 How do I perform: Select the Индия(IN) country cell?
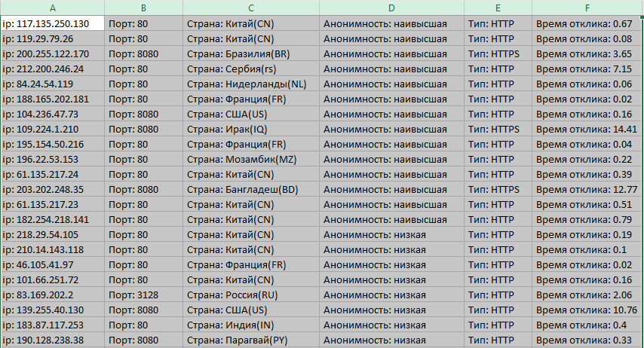tap(250, 325)
